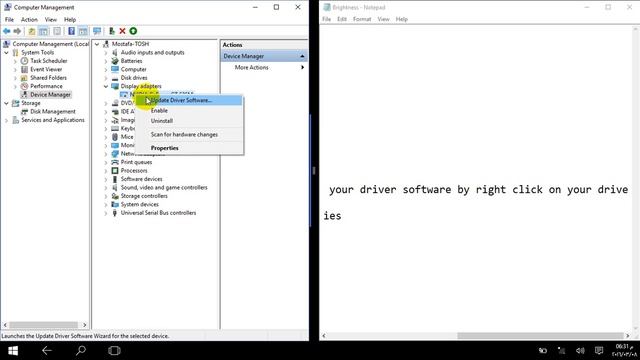The width and height of the screenshot is (640, 360).
Task: Click the Update Driver toolbar icon
Action: (111, 31)
